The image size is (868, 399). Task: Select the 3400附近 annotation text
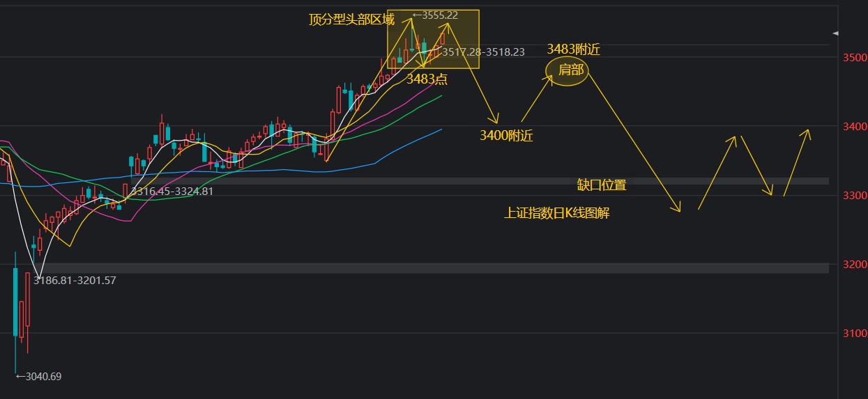coord(506,136)
